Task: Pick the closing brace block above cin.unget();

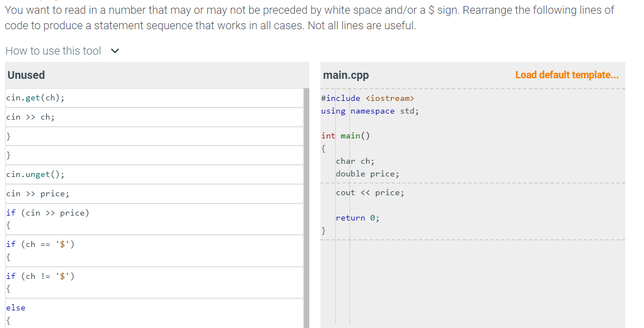Action: pyautogui.click(x=154, y=155)
